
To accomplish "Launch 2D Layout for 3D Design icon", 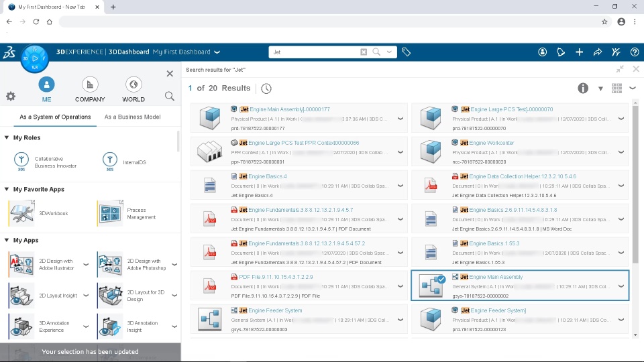I will [x=110, y=296].
